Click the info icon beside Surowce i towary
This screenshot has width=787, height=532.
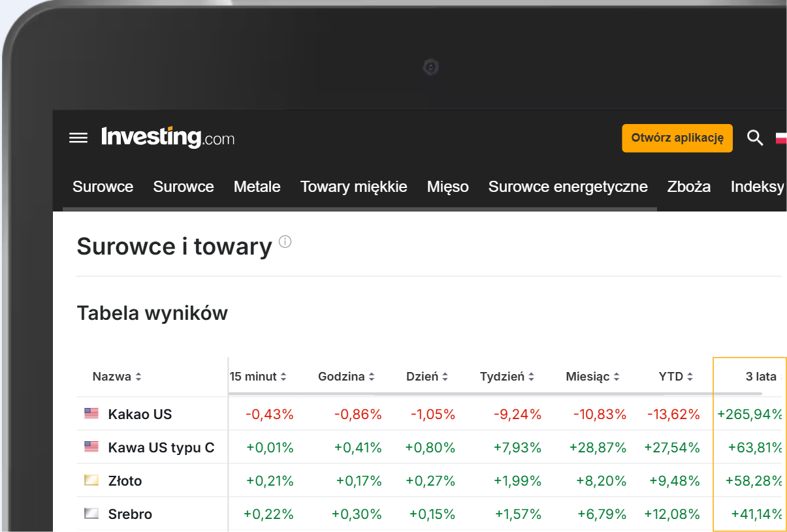click(285, 242)
